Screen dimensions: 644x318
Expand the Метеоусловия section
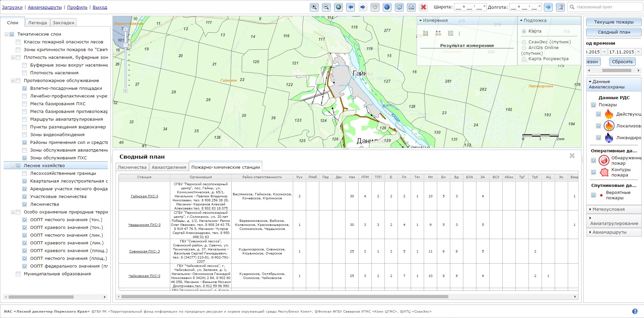613,209
